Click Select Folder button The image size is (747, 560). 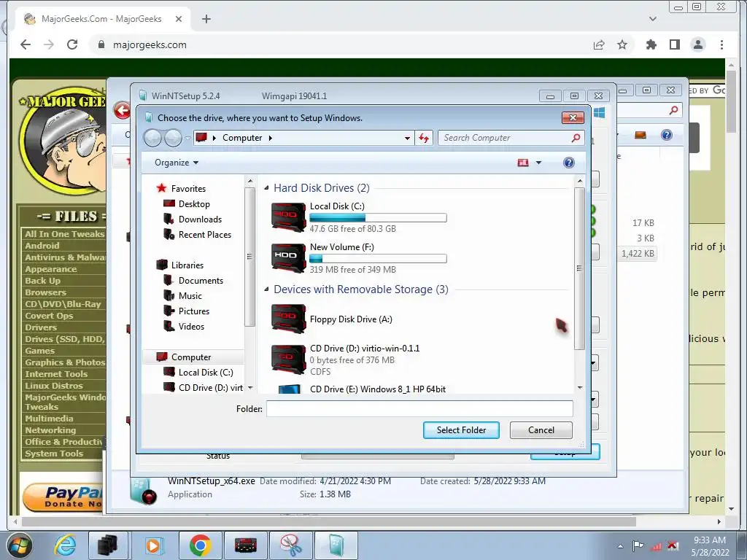click(x=461, y=430)
